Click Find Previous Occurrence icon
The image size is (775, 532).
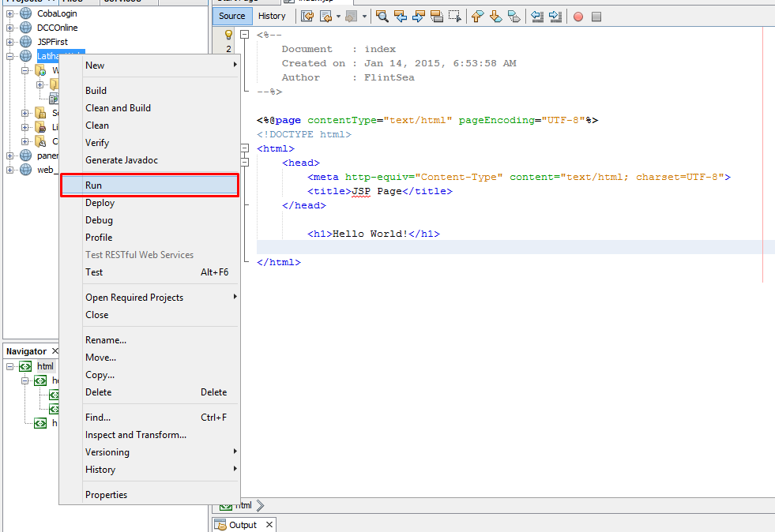click(x=401, y=17)
